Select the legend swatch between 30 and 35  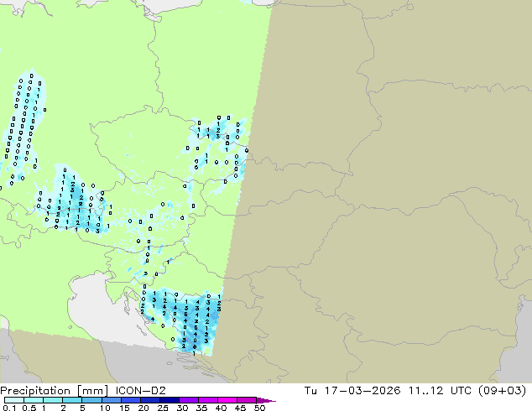click(188, 400)
